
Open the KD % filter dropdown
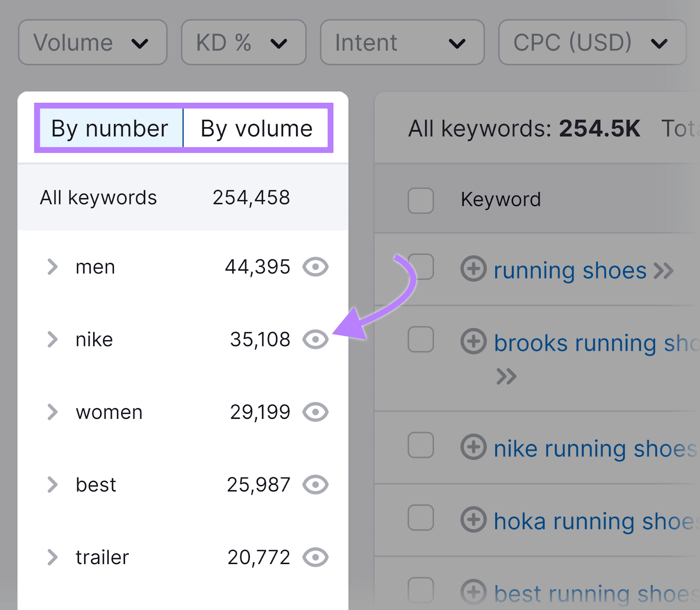[244, 42]
